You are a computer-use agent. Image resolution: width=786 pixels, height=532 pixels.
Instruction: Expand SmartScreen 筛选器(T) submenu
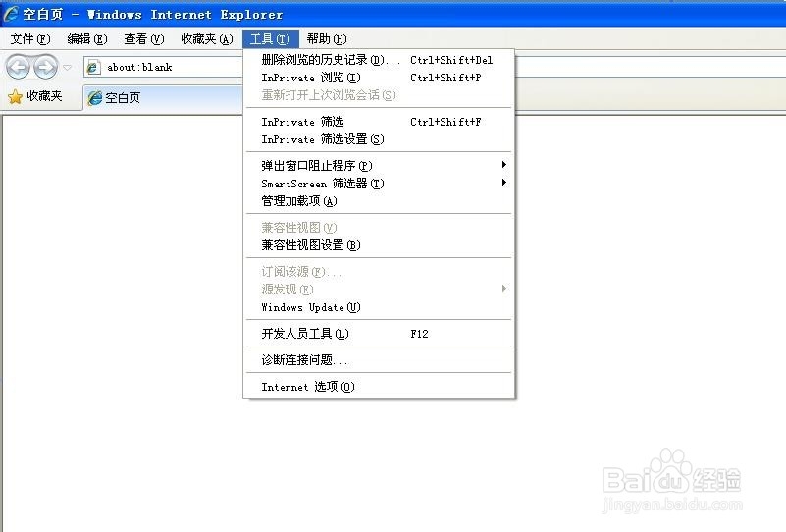point(379,184)
